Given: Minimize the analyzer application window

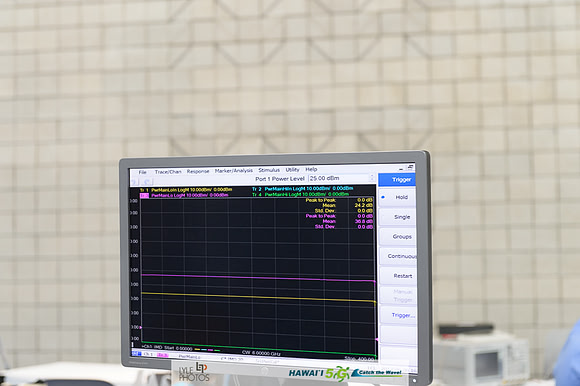Looking at the screenshot, I should click(x=401, y=169).
